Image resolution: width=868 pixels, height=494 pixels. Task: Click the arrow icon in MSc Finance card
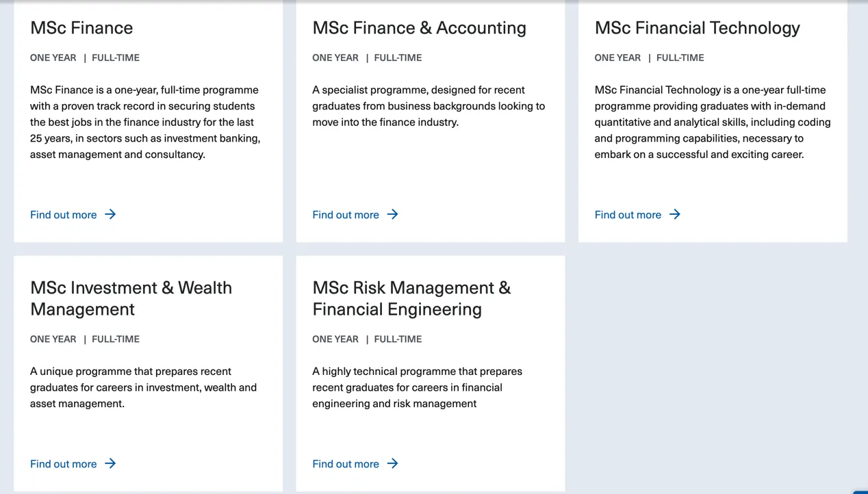coord(110,214)
